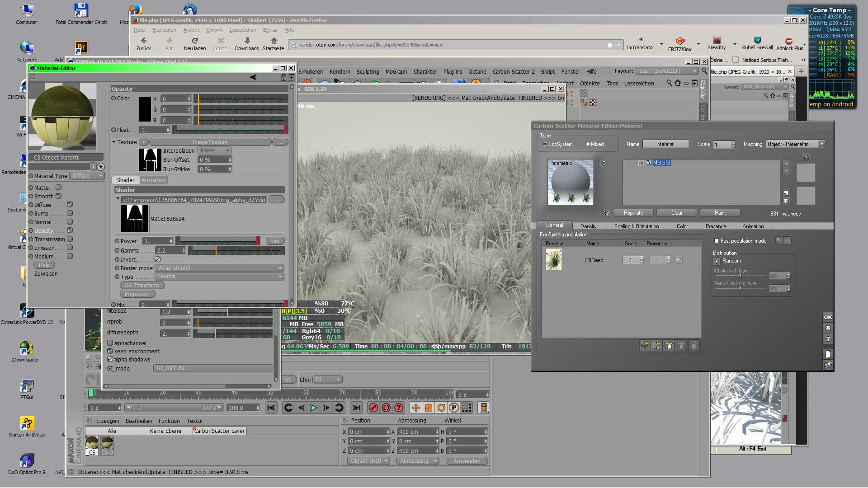Select the Mixed type radio button

click(588, 144)
